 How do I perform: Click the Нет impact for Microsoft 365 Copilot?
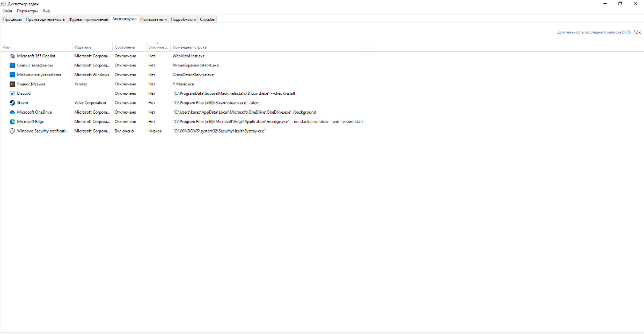[152, 56]
